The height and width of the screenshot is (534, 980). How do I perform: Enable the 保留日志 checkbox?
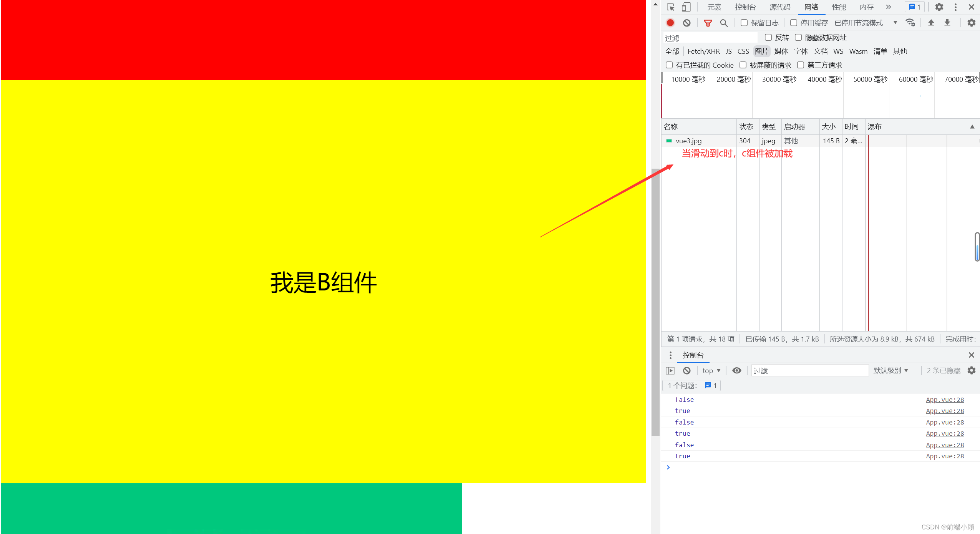pyautogui.click(x=744, y=23)
